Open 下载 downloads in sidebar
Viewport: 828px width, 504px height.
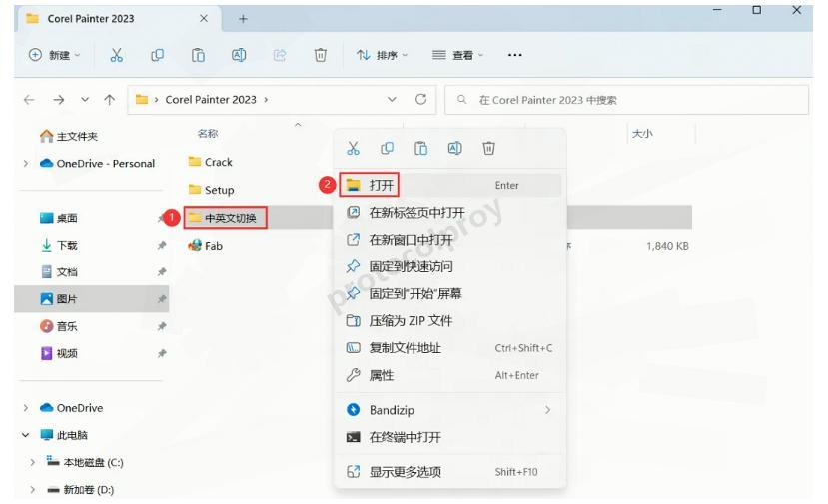(59, 245)
